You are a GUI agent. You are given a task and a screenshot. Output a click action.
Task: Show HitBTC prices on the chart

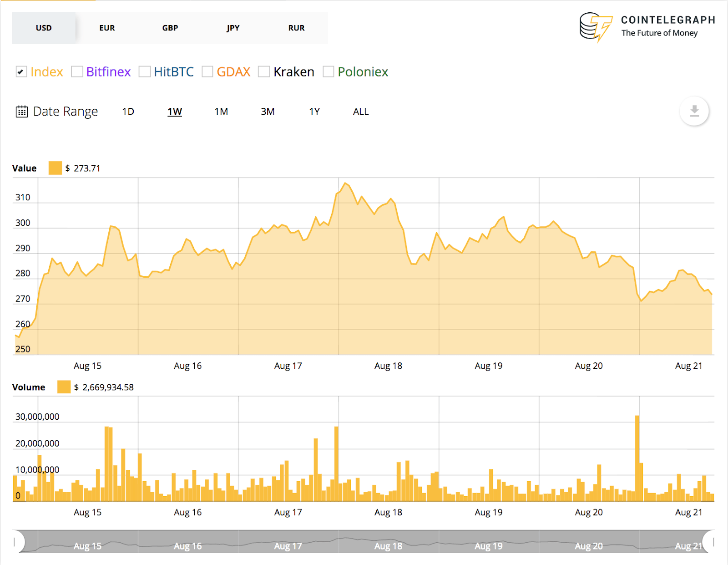(x=145, y=71)
